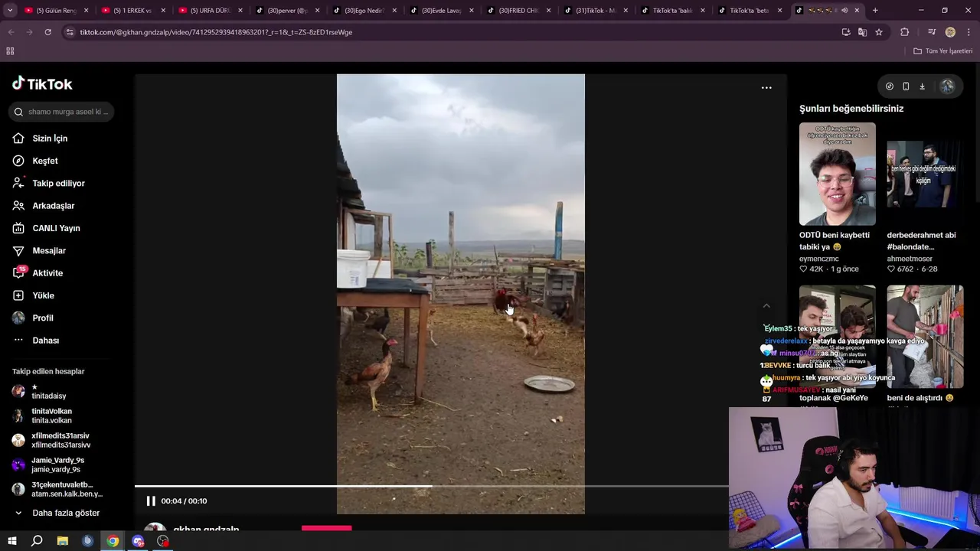
Task: Open Discord from the taskbar
Action: [x=138, y=541]
